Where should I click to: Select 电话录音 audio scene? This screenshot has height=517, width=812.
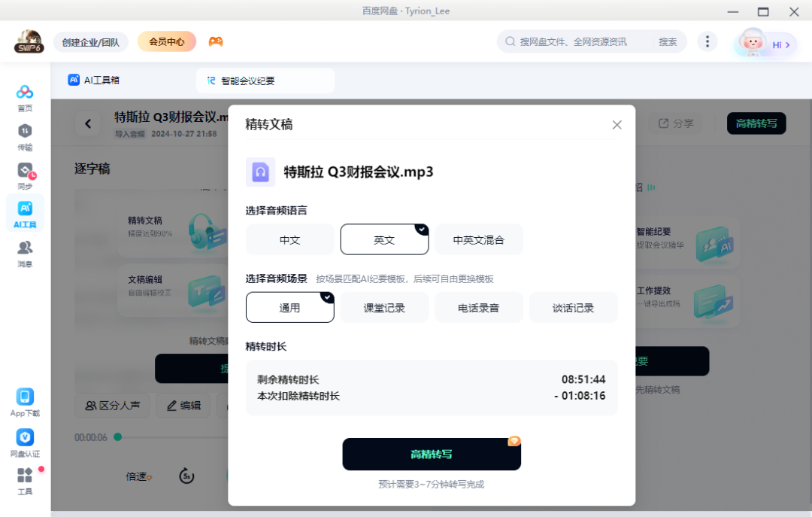478,308
